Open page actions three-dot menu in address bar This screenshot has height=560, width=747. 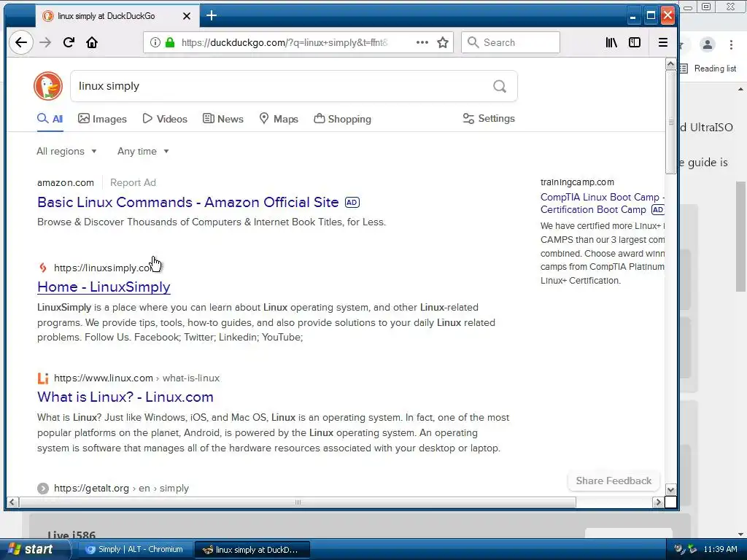point(422,42)
